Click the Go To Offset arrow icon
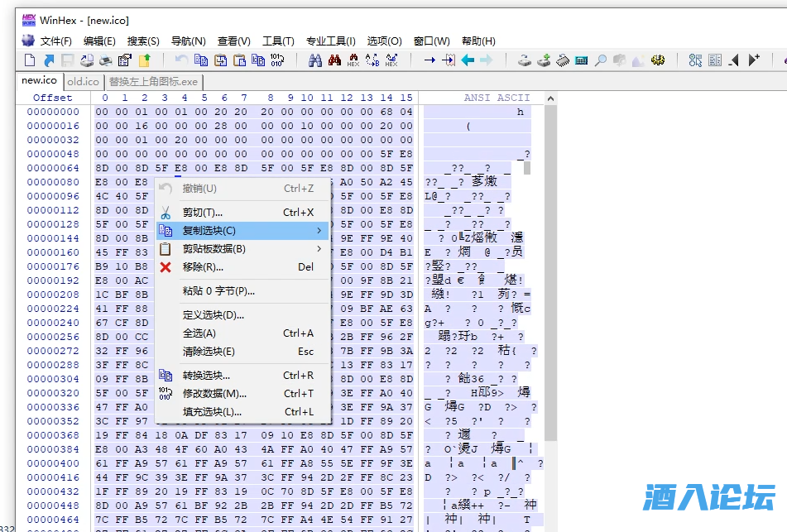The image size is (787, 532). [x=429, y=60]
